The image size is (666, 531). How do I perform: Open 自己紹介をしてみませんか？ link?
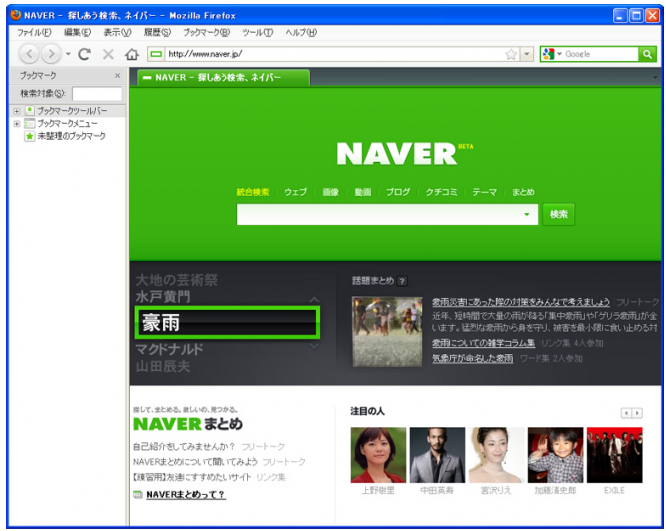pos(184,447)
